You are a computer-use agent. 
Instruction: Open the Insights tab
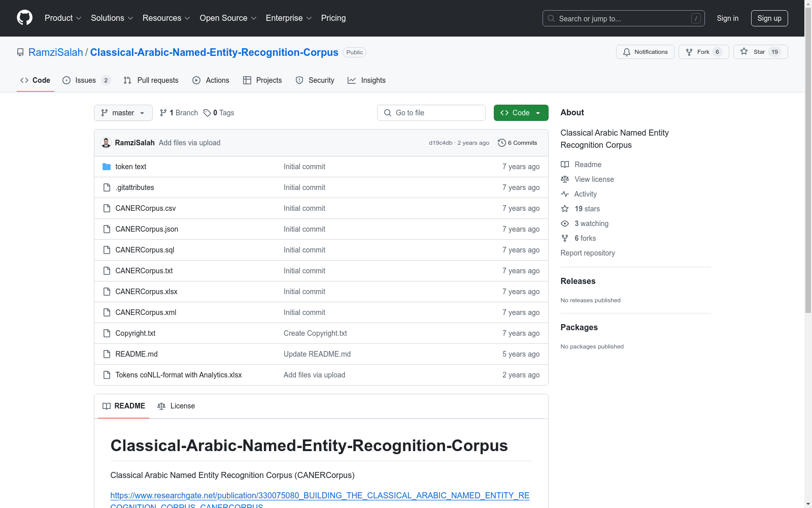pyautogui.click(x=366, y=80)
